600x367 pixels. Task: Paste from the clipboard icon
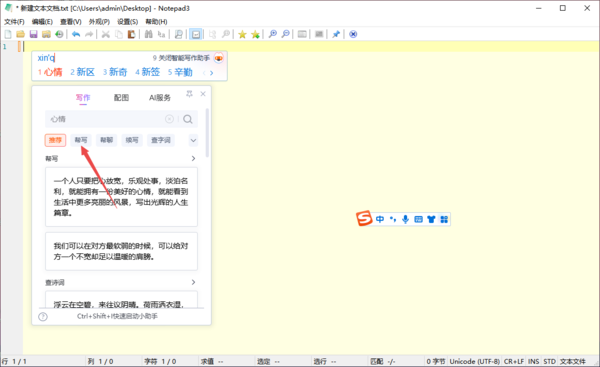[x=131, y=34]
